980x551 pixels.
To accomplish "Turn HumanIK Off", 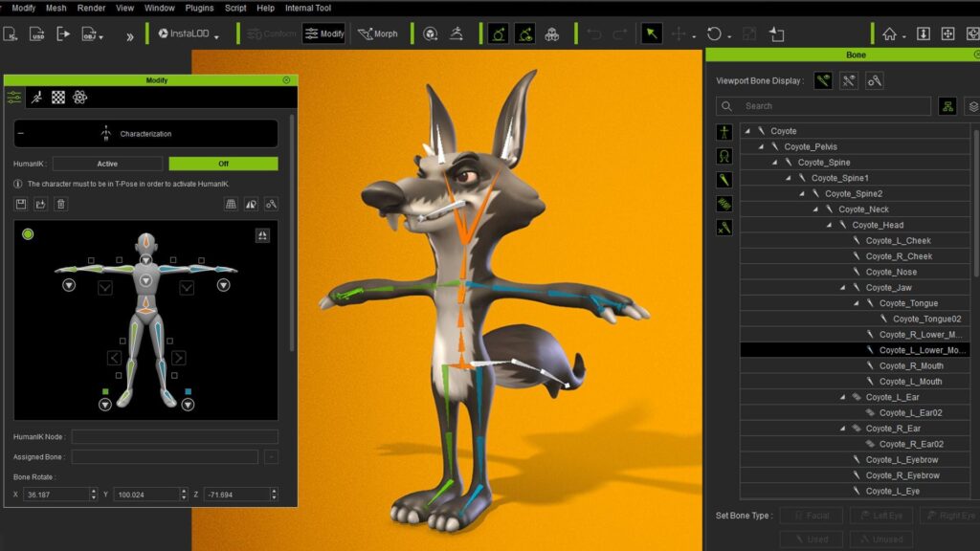I will [x=222, y=164].
